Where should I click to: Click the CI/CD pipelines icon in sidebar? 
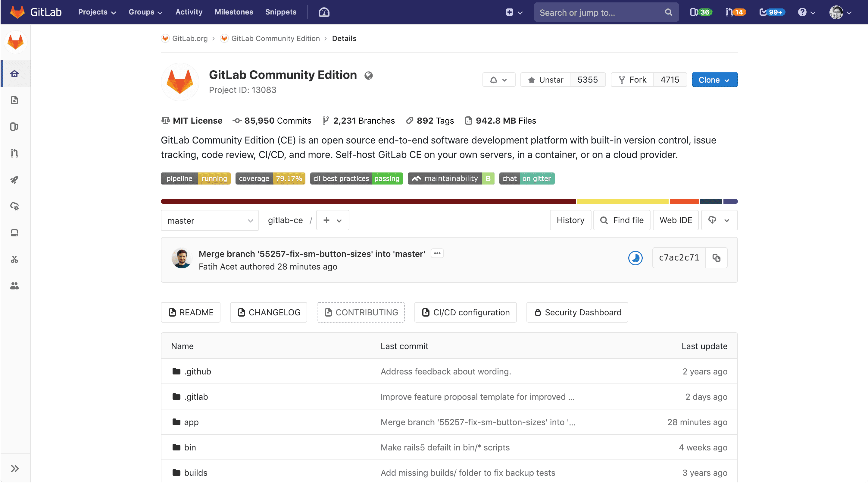tap(15, 180)
